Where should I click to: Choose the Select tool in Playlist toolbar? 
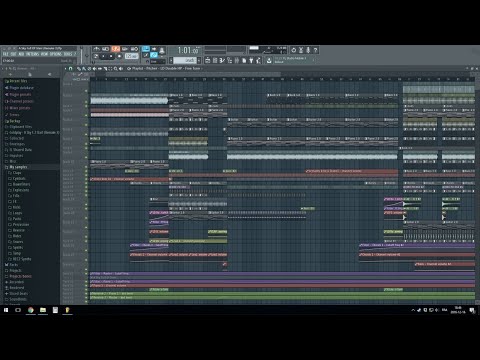[111, 69]
